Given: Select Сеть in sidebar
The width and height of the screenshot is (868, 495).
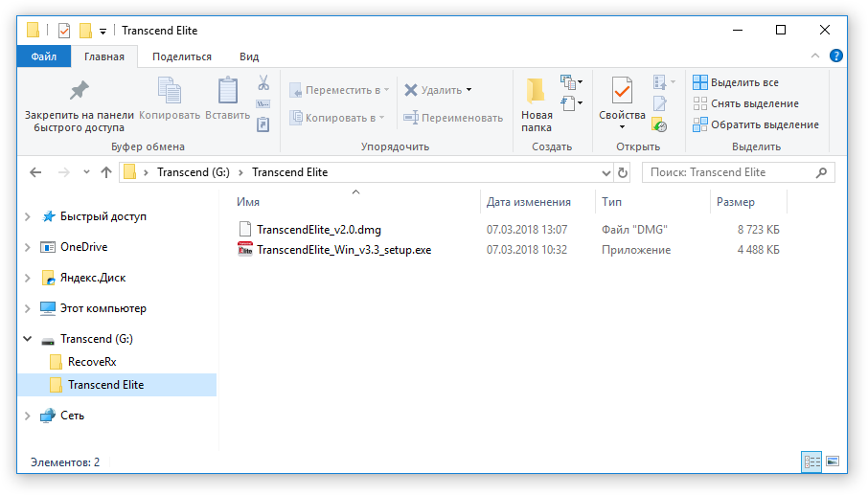Looking at the screenshot, I should [x=72, y=416].
